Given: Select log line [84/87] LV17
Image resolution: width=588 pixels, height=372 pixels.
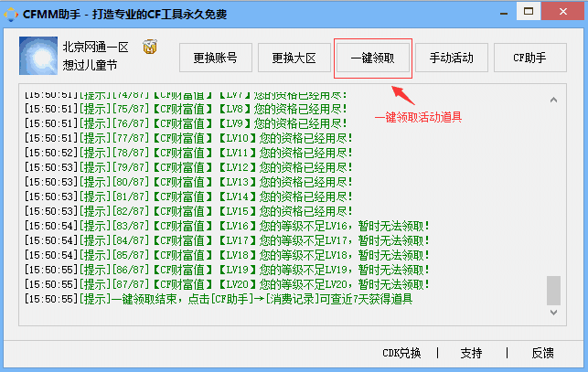Looking at the screenshot, I should pyautogui.click(x=227, y=240).
